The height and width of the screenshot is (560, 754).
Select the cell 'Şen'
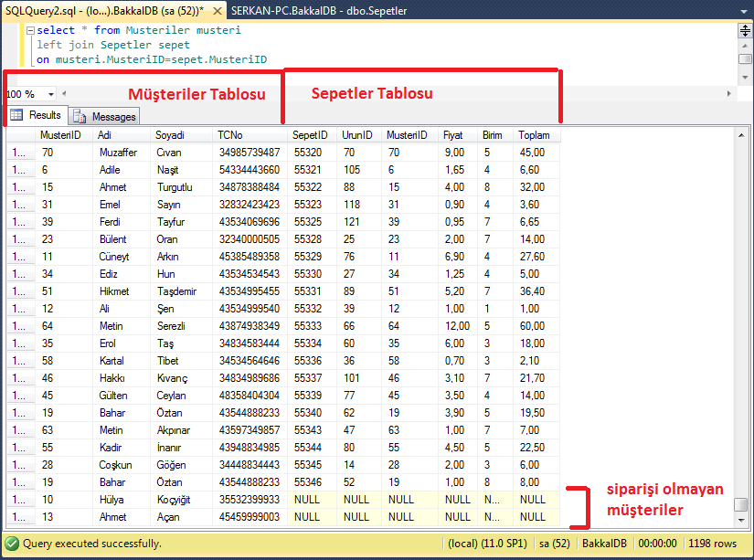point(181,309)
